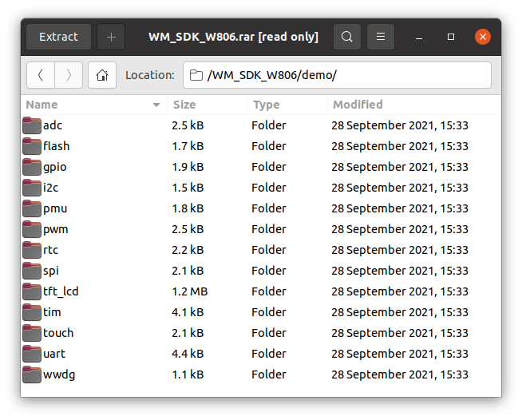Click the folder name 'spi'

click(51, 271)
